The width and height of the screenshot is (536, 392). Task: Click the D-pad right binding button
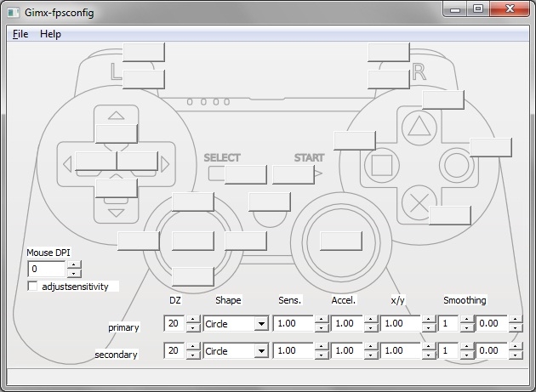[x=138, y=161]
